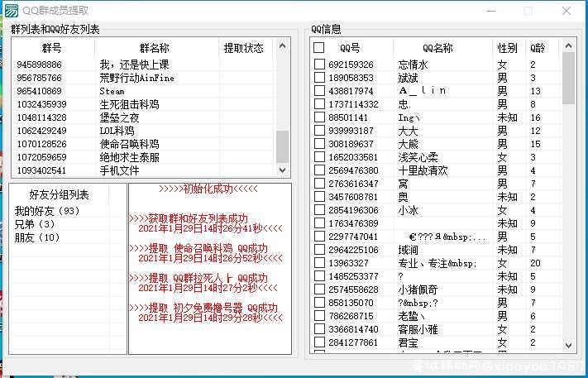The image size is (588, 378).
Task: Check the box next to 2569476380
Action: coord(319,170)
